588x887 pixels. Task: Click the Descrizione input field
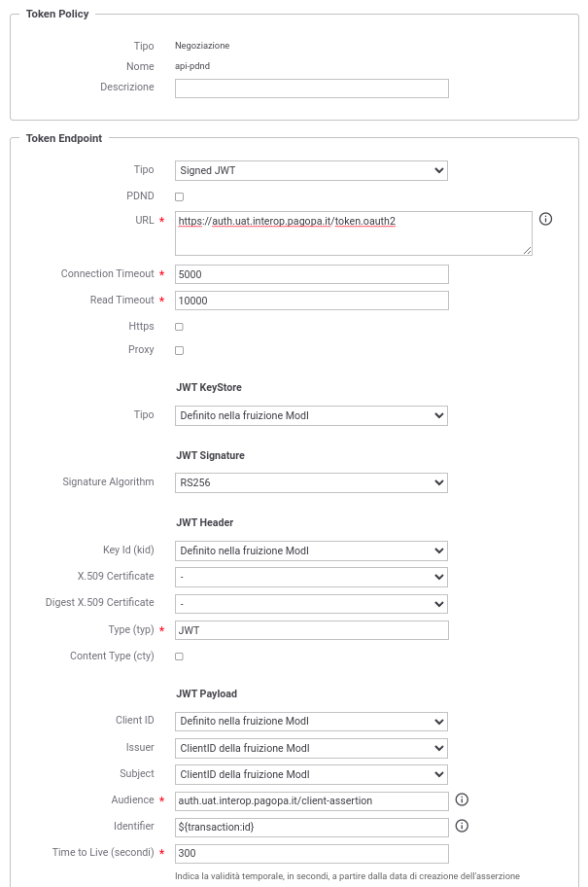tap(312, 89)
